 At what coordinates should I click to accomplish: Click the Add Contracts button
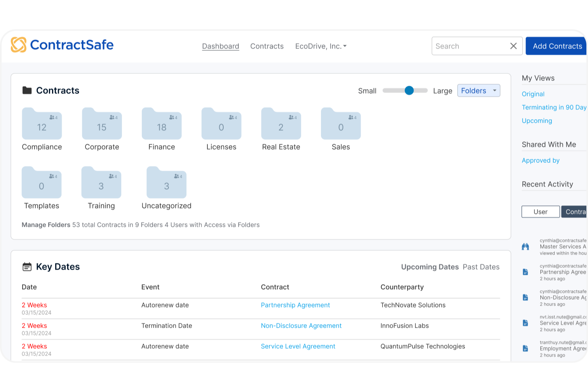click(x=556, y=46)
